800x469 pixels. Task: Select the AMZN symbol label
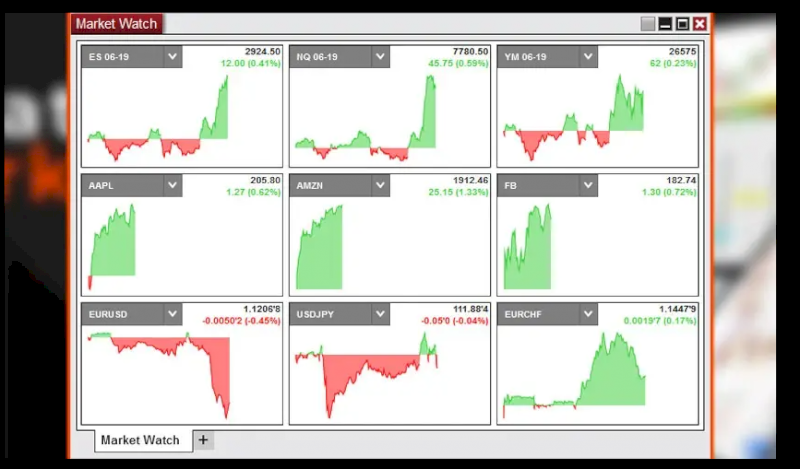pos(310,186)
